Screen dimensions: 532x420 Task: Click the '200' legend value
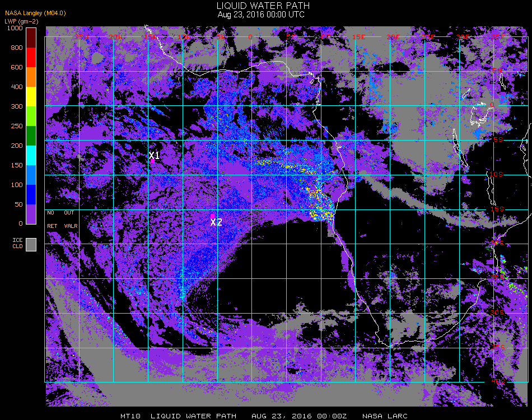tap(17, 146)
